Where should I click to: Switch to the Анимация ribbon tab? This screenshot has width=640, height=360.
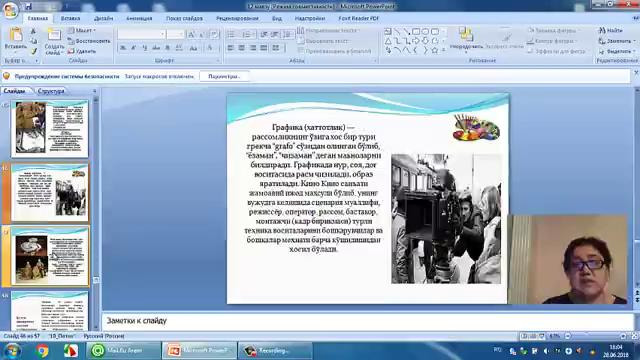139,18
